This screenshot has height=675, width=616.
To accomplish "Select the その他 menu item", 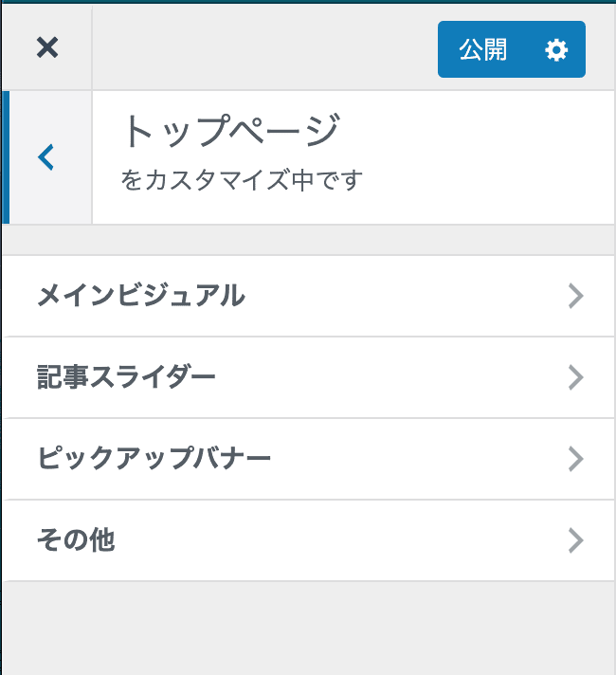I will 76,541.
